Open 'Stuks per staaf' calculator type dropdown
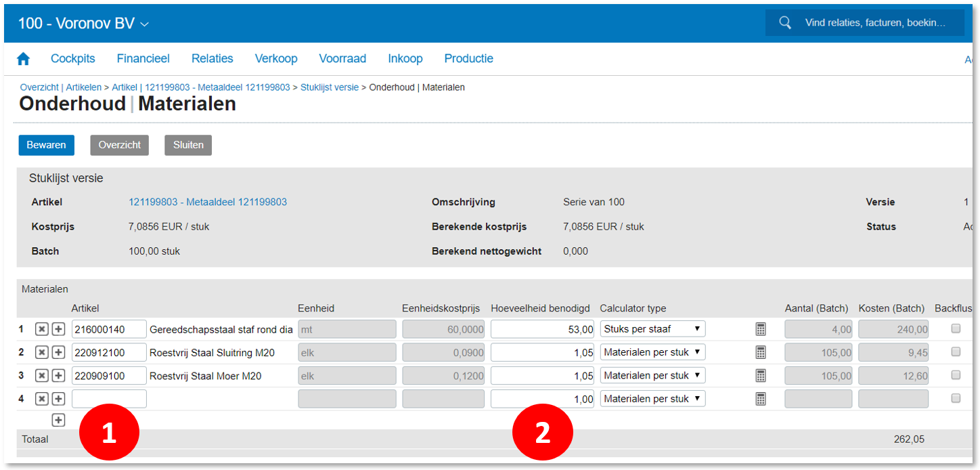Image resolution: width=980 pixels, height=470 pixels. point(652,329)
